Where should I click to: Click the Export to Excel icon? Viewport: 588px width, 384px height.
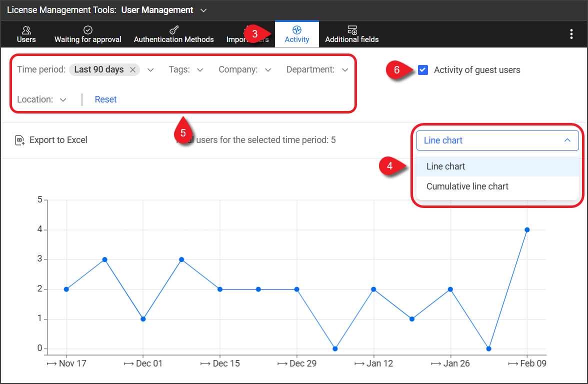pyautogui.click(x=20, y=140)
